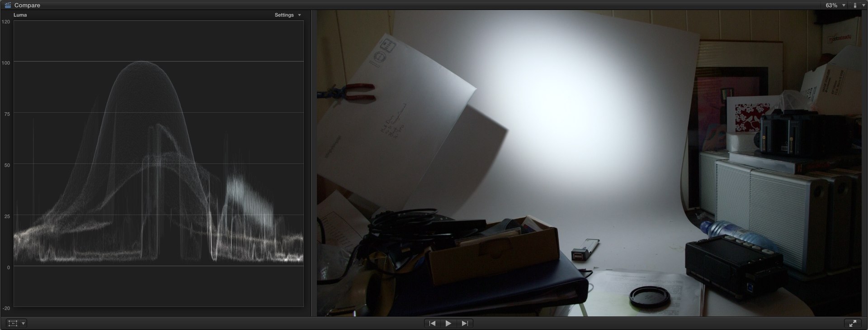Viewport: 868px width, 330px height.
Task: Click the Compare title text
Action: 27,5
